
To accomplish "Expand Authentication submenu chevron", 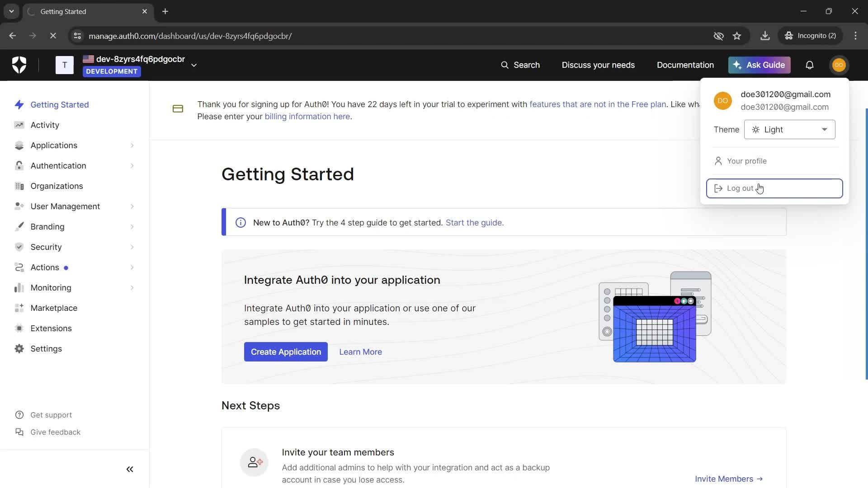I will (132, 166).
